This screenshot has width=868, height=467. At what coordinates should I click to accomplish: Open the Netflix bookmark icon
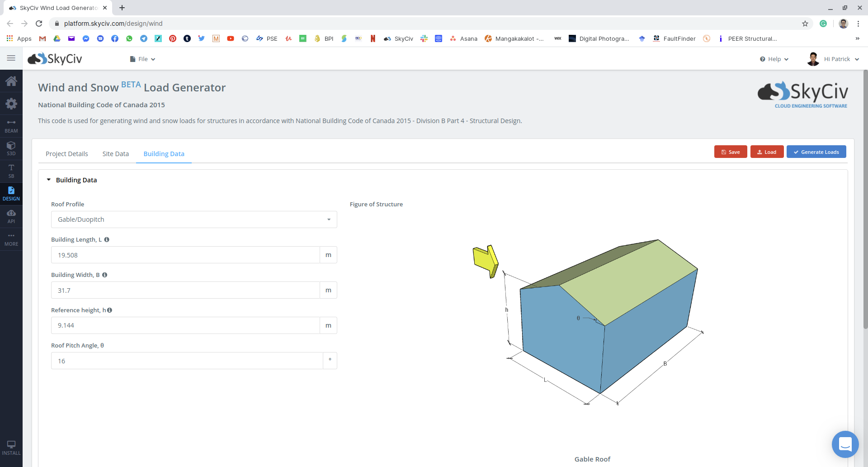click(x=373, y=38)
